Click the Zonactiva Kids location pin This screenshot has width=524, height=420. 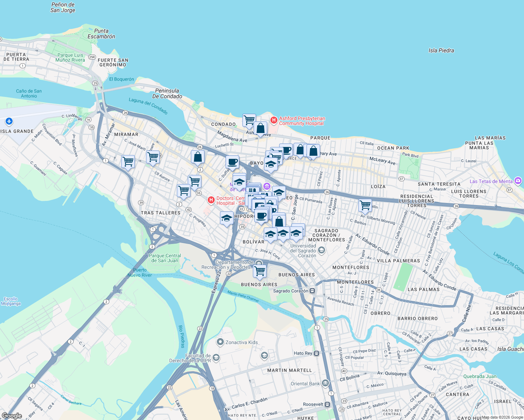click(x=221, y=342)
